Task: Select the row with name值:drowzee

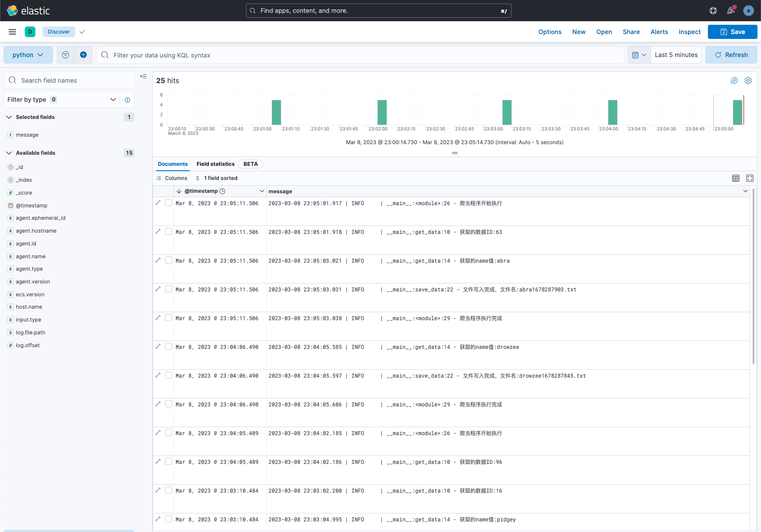Action: pyautogui.click(x=169, y=346)
